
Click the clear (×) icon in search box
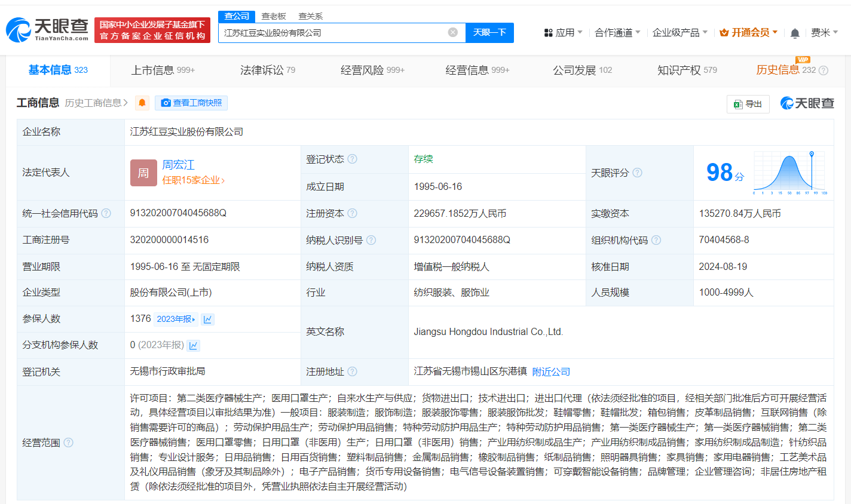[x=452, y=33]
